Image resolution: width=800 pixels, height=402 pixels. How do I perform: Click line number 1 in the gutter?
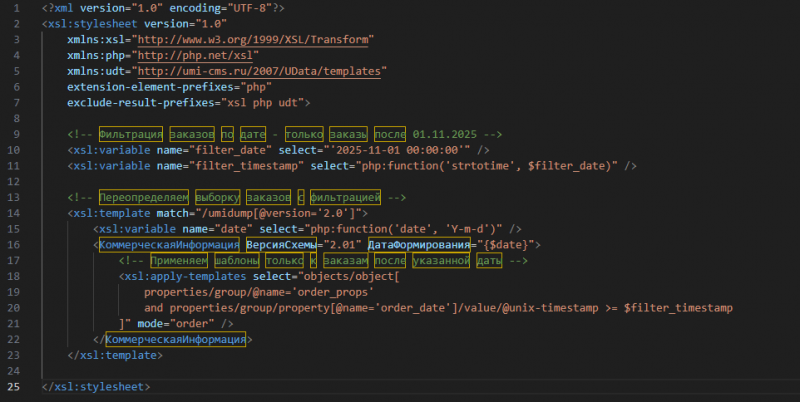pyautogui.click(x=13, y=7)
